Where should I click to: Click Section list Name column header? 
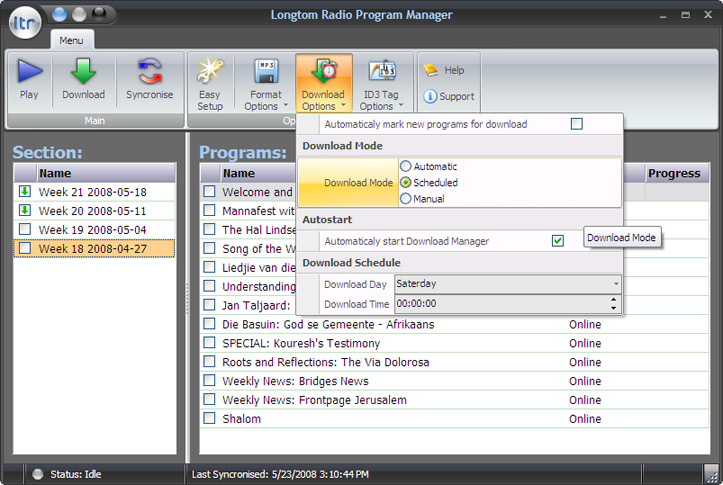click(x=106, y=173)
